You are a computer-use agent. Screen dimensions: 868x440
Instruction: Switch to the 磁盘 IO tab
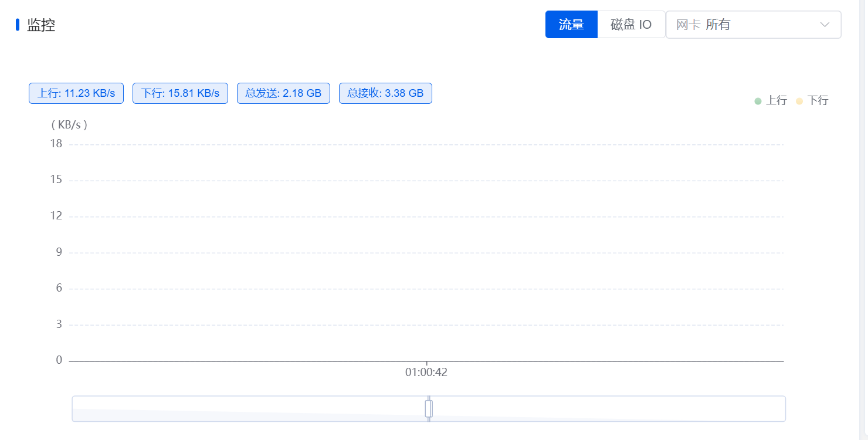click(x=631, y=25)
